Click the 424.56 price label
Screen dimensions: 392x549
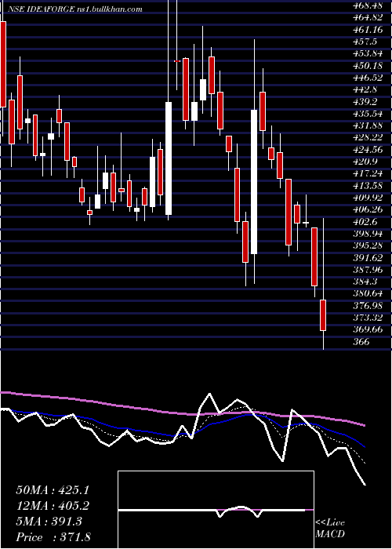(368, 150)
